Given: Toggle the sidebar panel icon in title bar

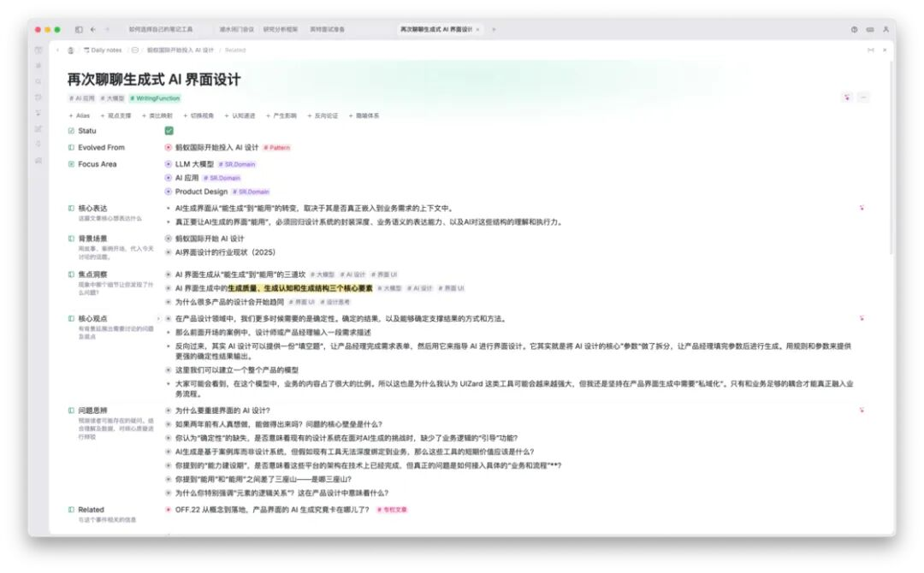Looking at the screenshot, I should tap(79, 29).
